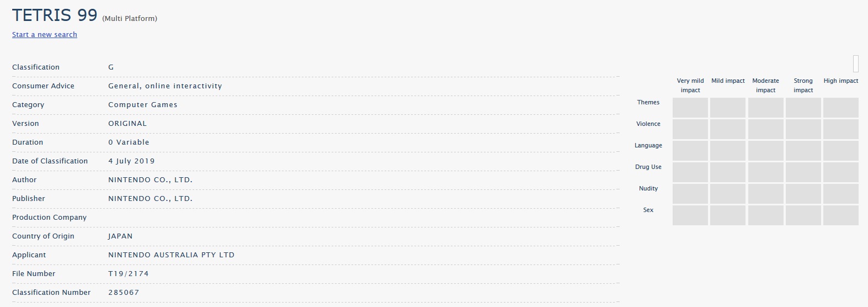The width and height of the screenshot is (868, 307).
Task: Click the classification value G
Action: pos(111,67)
